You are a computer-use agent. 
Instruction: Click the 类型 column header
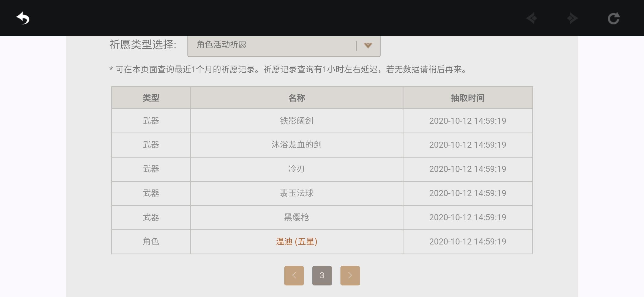point(151,98)
